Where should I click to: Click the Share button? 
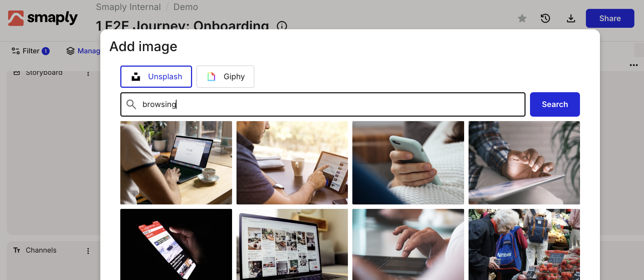click(x=610, y=18)
